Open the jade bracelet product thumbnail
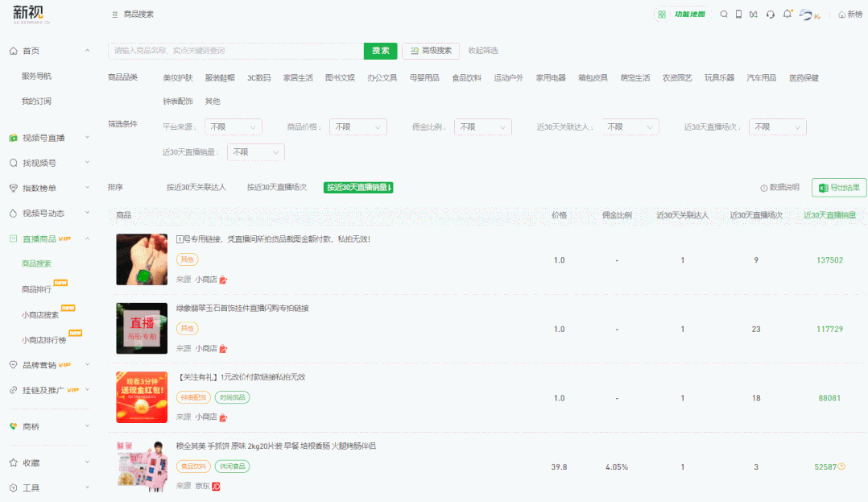868x502 pixels. [142, 259]
